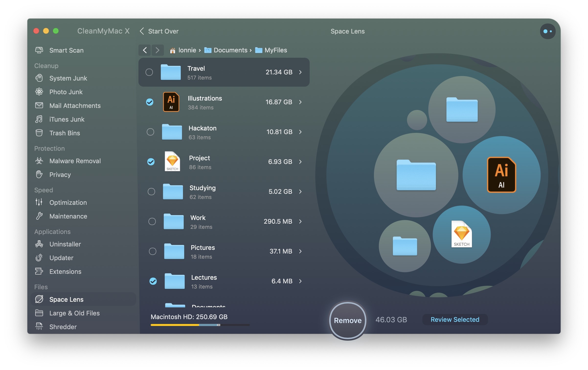Go to Malware Removal module
588x370 pixels.
pos(83,161)
